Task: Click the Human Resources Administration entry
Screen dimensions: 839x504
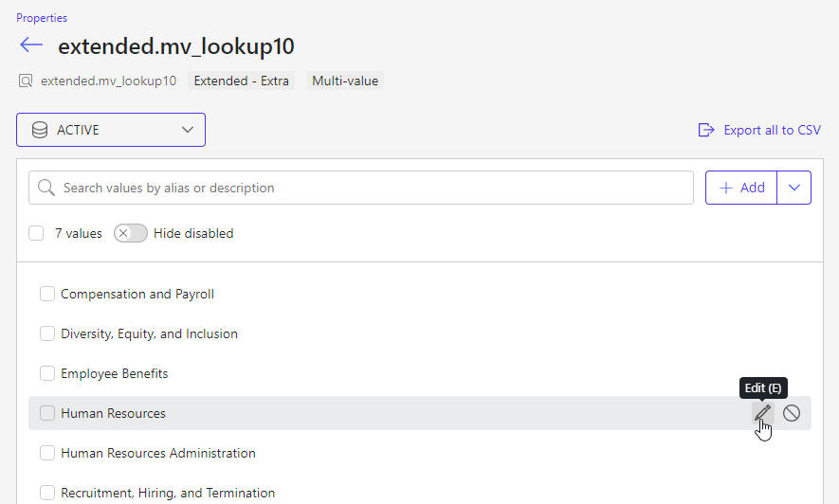Action: pyautogui.click(x=158, y=453)
